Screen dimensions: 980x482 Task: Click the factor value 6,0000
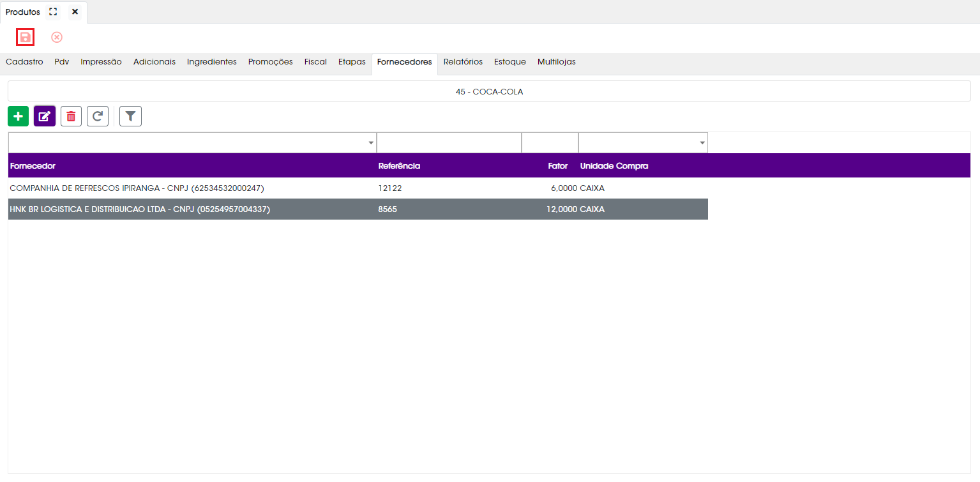click(x=564, y=188)
